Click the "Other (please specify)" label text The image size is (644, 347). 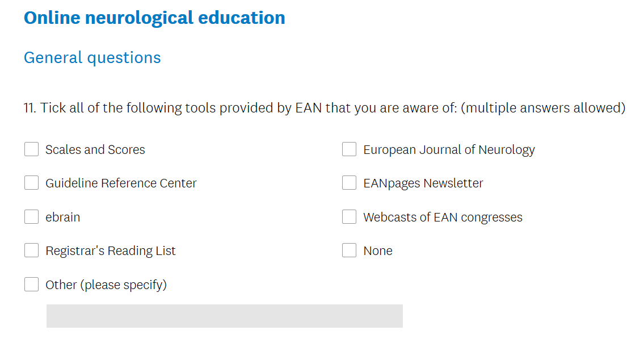[106, 285]
